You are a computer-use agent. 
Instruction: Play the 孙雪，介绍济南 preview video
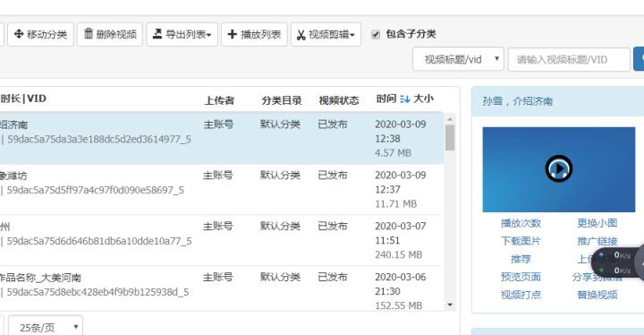click(558, 168)
